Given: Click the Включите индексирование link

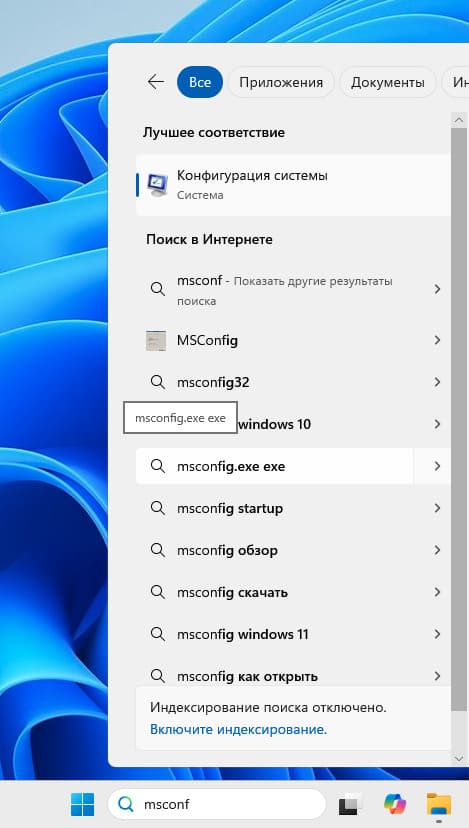Looking at the screenshot, I should [x=239, y=729].
